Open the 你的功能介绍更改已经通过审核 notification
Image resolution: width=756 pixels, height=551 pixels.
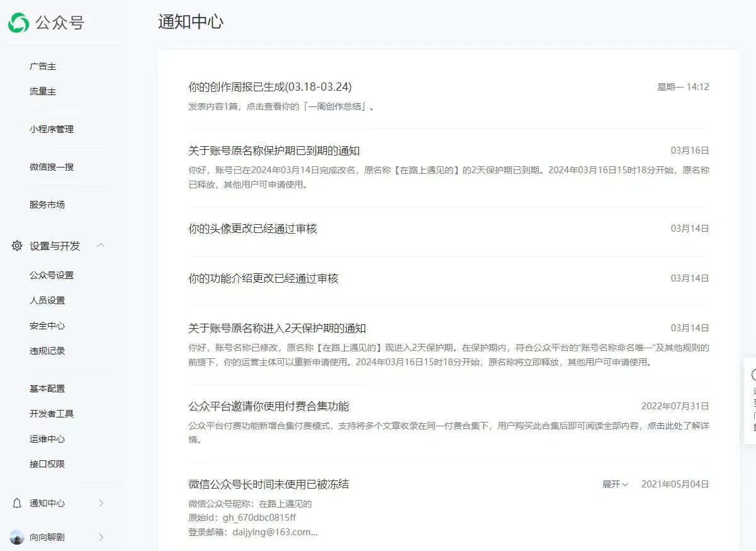(x=263, y=278)
